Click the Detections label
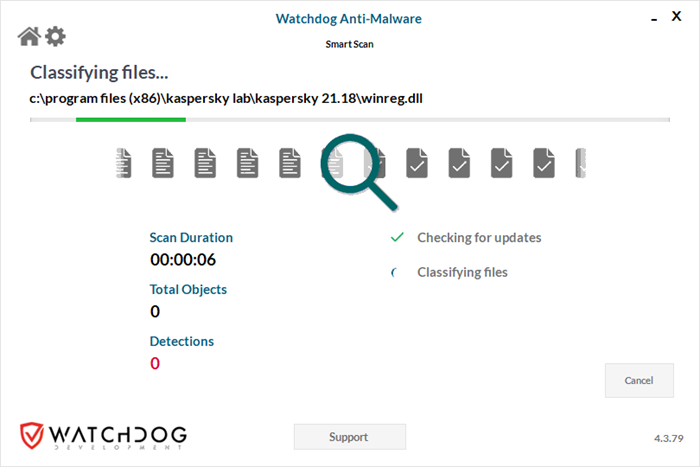This screenshot has height=467, width=700. pyautogui.click(x=182, y=341)
